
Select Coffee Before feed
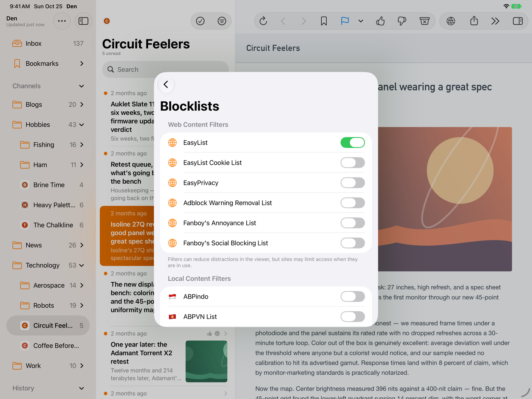tap(48, 346)
